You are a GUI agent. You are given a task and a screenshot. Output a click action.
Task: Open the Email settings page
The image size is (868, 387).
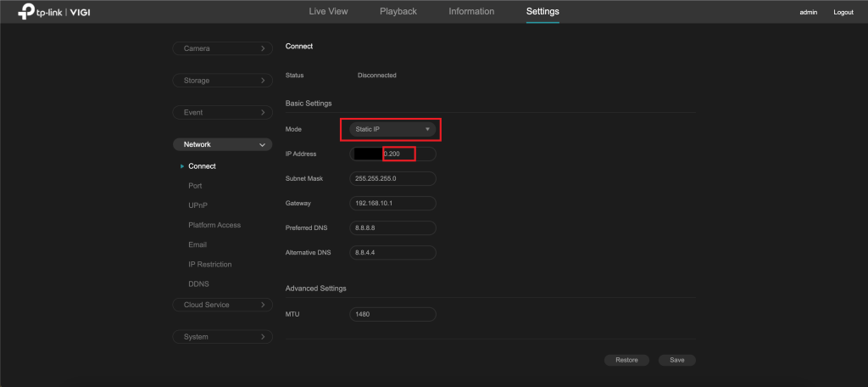tap(198, 244)
